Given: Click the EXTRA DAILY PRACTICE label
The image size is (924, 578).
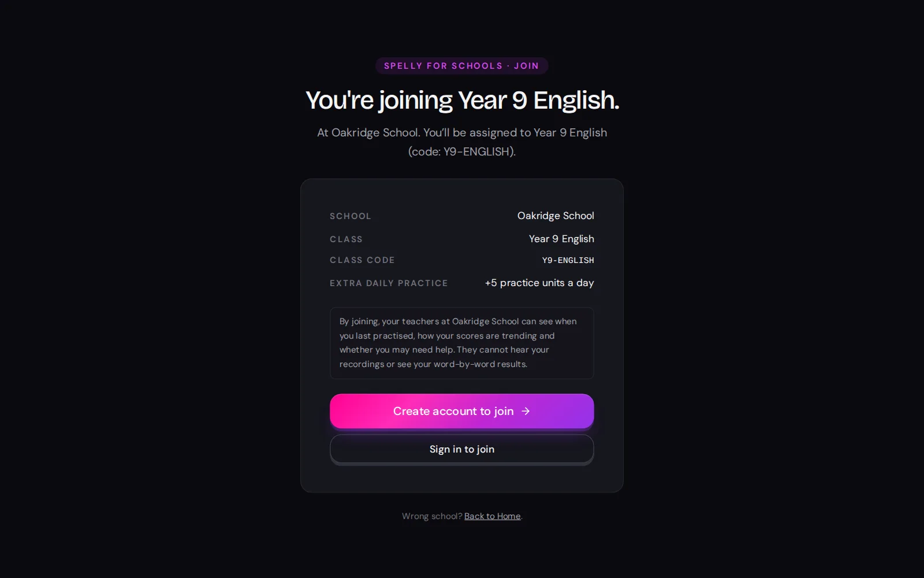Looking at the screenshot, I should coord(389,283).
